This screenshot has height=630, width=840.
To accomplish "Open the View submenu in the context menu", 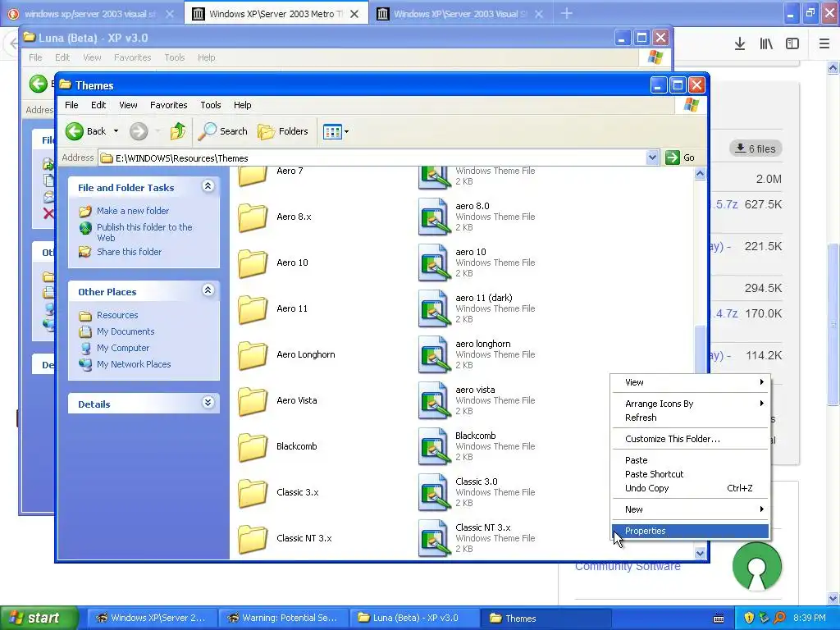I will point(690,382).
